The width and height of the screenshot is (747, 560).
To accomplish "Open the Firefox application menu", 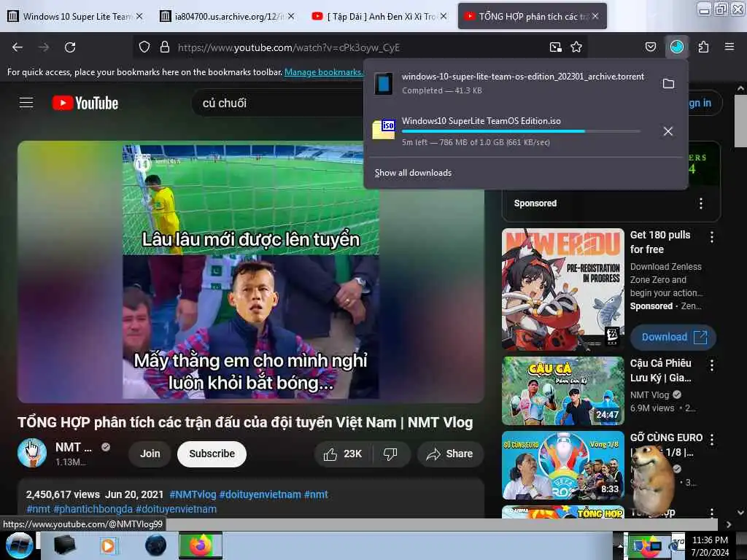I will coord(729,47).
